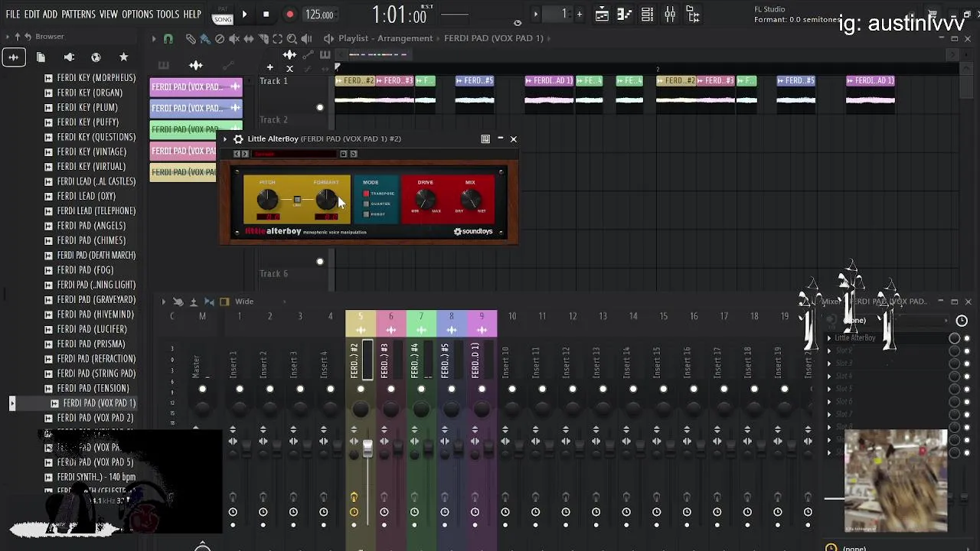Show files tab icon in Browser

click(41, 57)
